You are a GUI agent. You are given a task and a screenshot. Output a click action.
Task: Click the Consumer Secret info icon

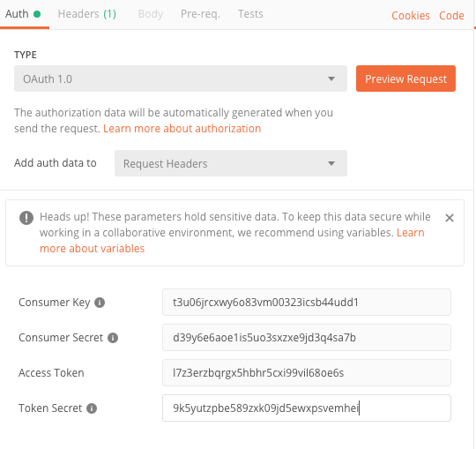tap(113, 338)
